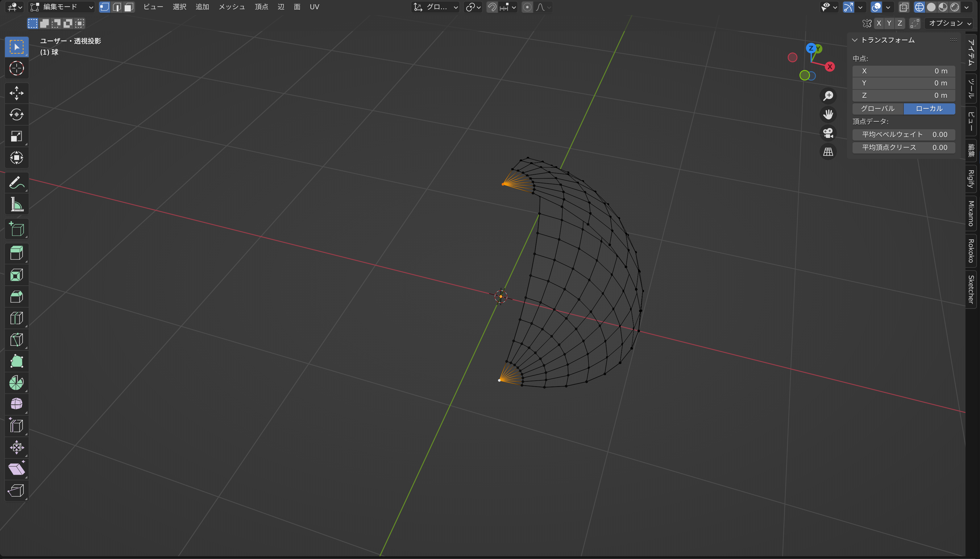Switch perspective/orthographic grid button
Image resolution: width=980 pixels, height=559 pixels.
pos(828,152)
